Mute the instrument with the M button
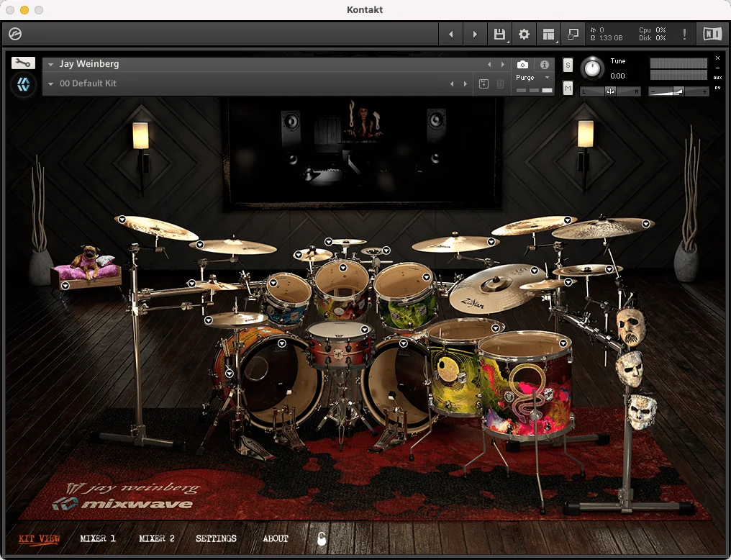 [568, 88]
